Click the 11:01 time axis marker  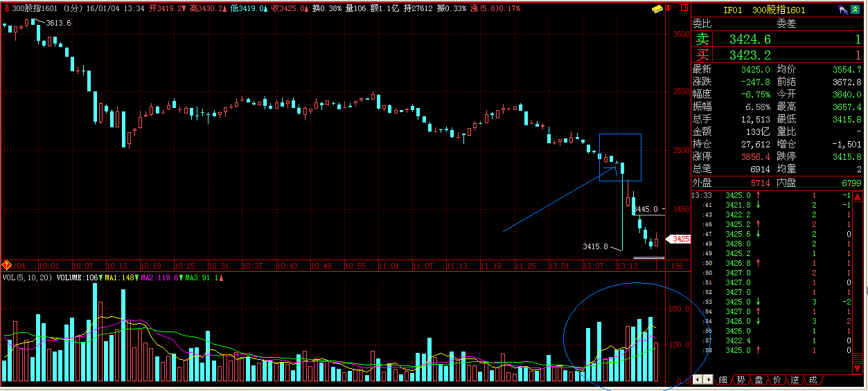point(389,266)
